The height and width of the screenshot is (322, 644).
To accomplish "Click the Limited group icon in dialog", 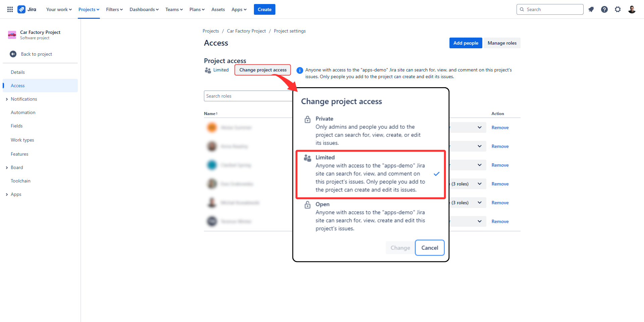I will (x=308, y=158).
